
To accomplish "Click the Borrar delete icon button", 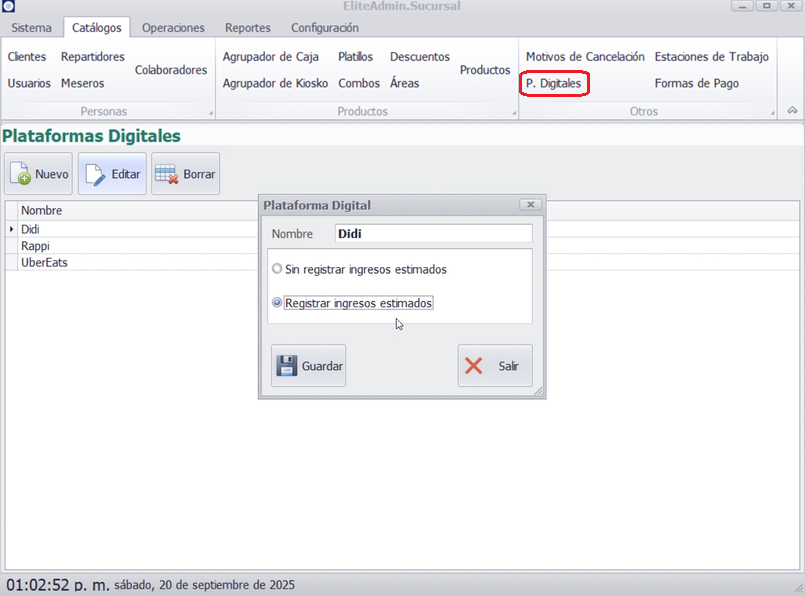I will 186,174.
